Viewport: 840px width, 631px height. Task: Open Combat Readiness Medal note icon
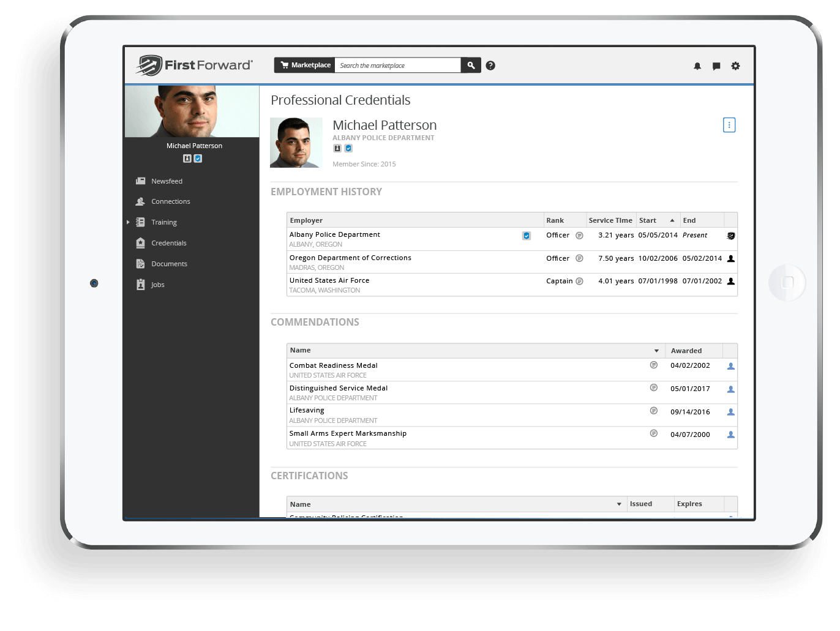coord(654,365)
